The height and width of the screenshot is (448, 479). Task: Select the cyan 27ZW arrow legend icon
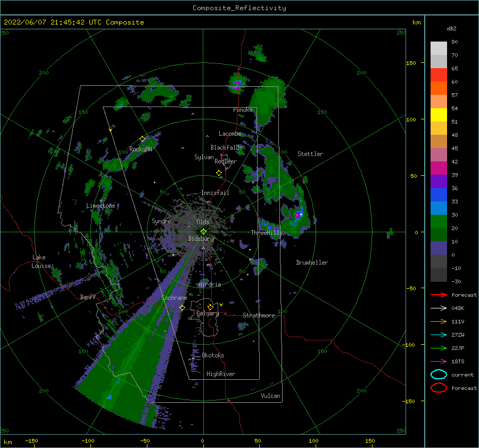point(439,335)
